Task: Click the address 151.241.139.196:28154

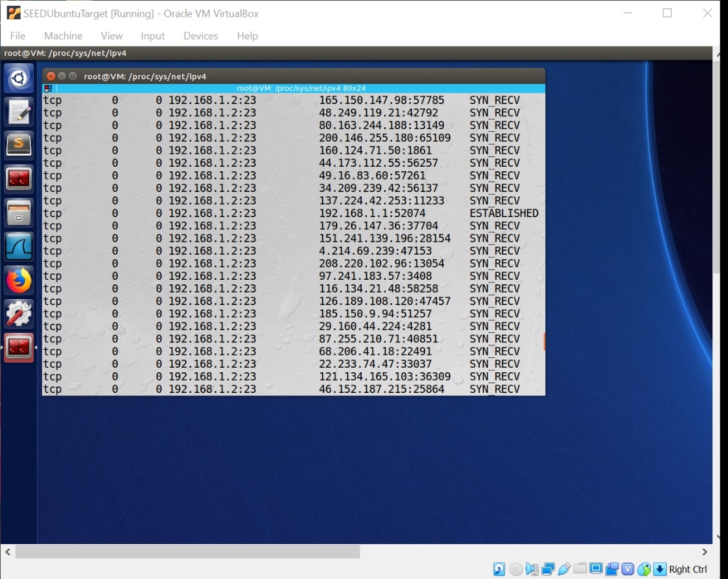Action: click(x=384, y=238)
